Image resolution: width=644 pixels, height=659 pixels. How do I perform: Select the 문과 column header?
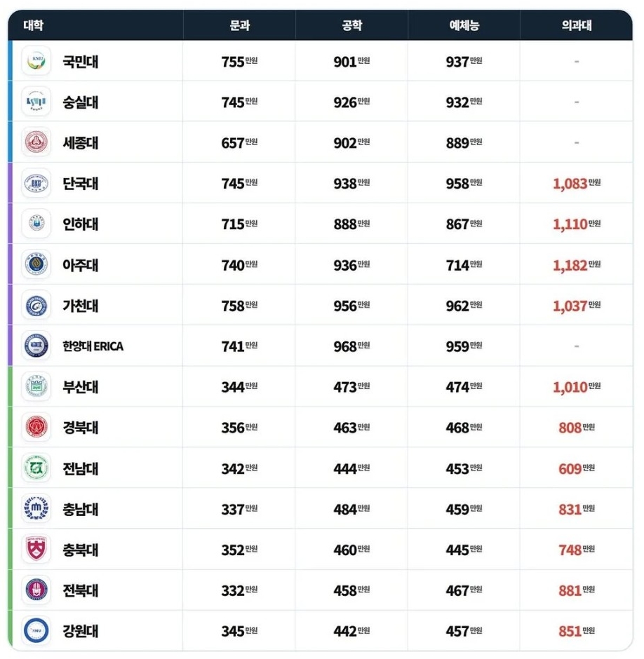tap(239, 25)
